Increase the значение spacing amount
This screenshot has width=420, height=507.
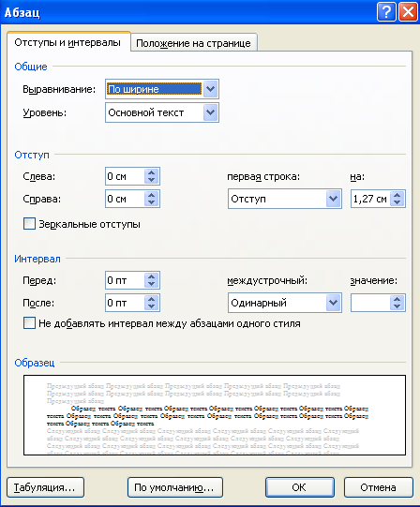[x=397, y=299]
